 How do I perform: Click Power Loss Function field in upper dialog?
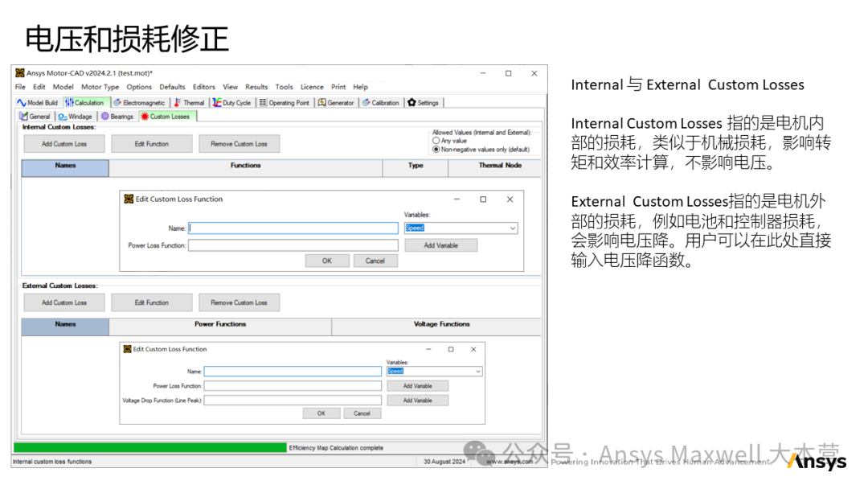pyautogui.click(x=293, y=245)
